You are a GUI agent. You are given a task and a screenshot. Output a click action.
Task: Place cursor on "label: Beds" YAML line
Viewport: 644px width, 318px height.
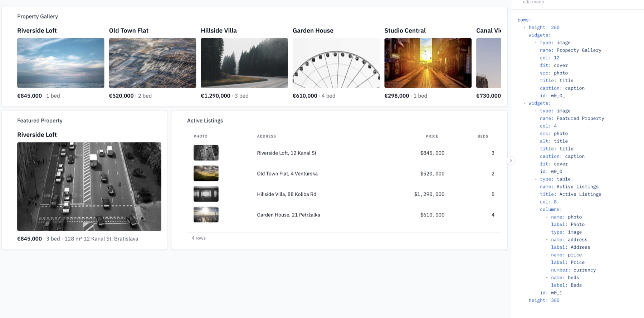pos(566,285)
